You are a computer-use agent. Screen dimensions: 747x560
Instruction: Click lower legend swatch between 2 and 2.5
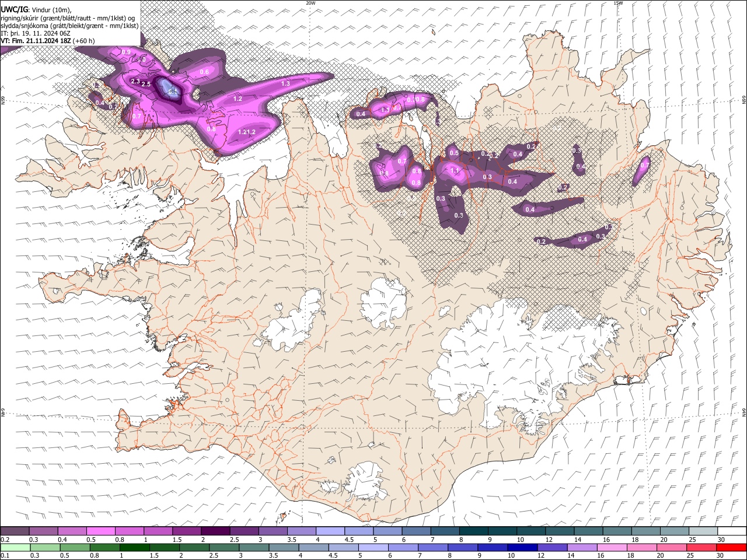(194, 547)
